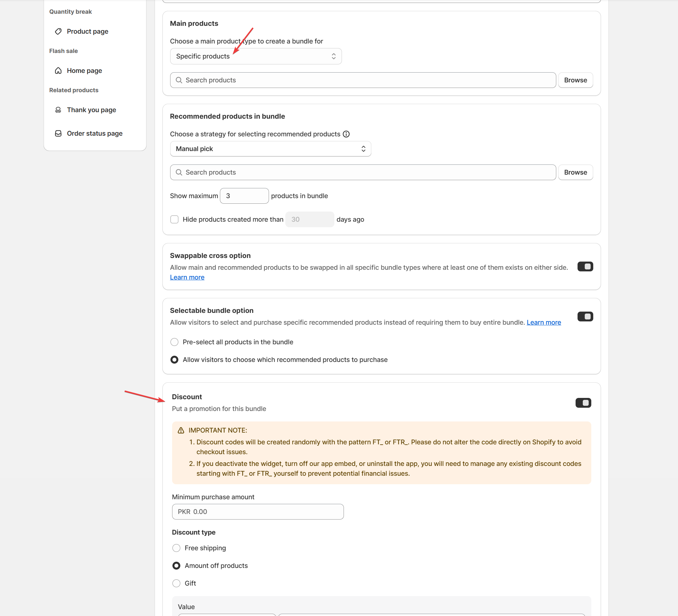Click magnifier icon in recommended products search
This screenshot has width=678, height=616.
tap(179, 172)
